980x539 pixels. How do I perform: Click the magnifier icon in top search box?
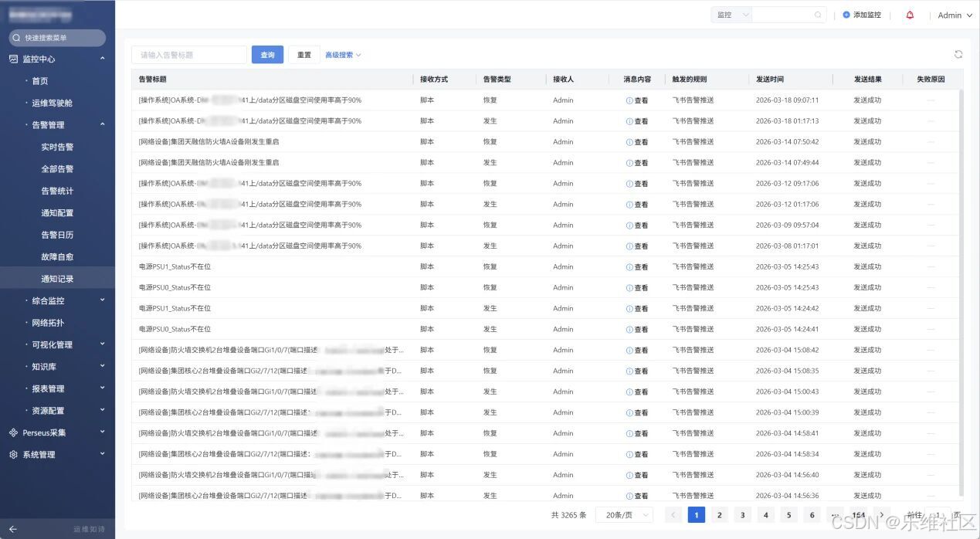click(x=818, y=15)
